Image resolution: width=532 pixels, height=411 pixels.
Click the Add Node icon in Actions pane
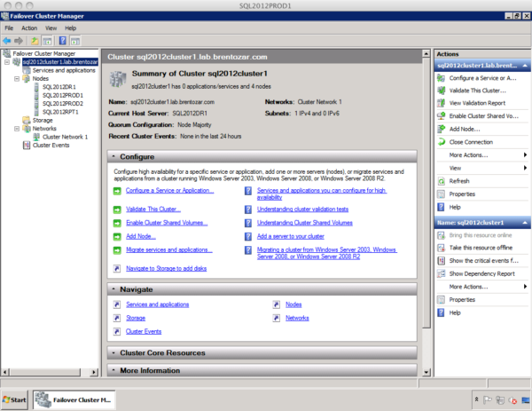(x=441, y=129)
